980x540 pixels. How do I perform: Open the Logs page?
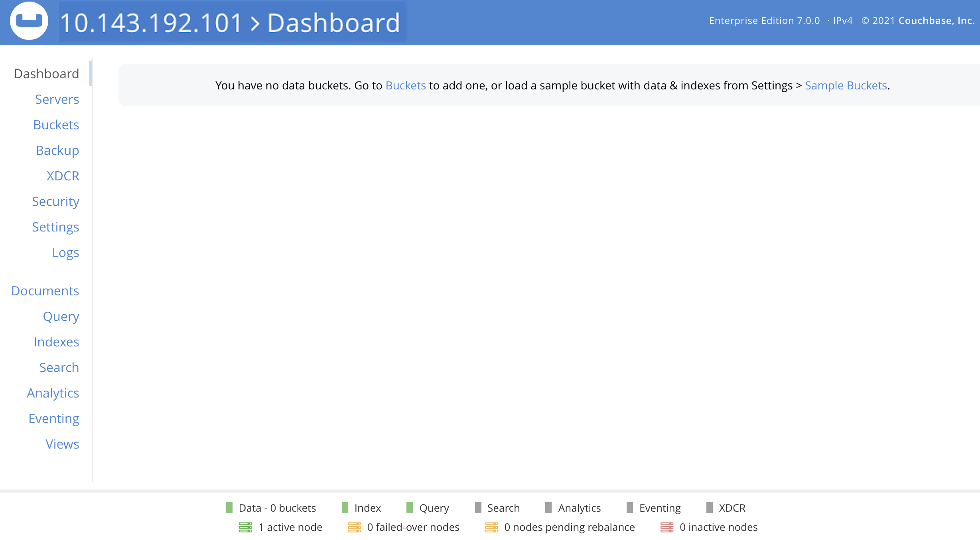[65, 252]
